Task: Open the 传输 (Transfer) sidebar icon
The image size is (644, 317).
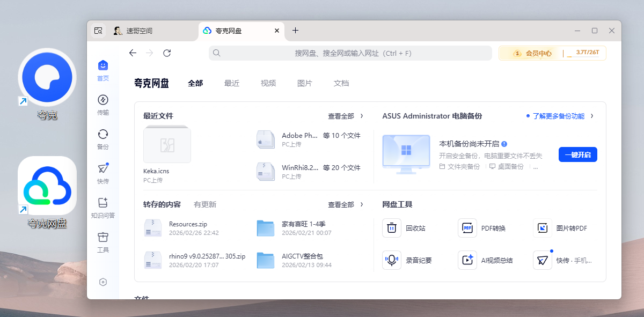Action: (x=103, y=100)
